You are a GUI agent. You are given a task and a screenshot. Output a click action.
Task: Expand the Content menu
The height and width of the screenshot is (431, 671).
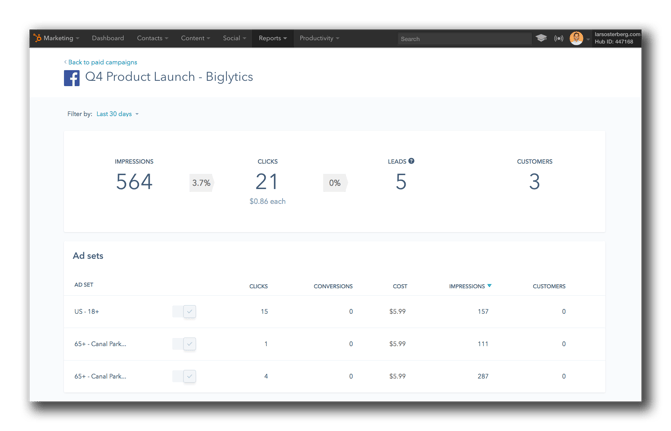195,38
